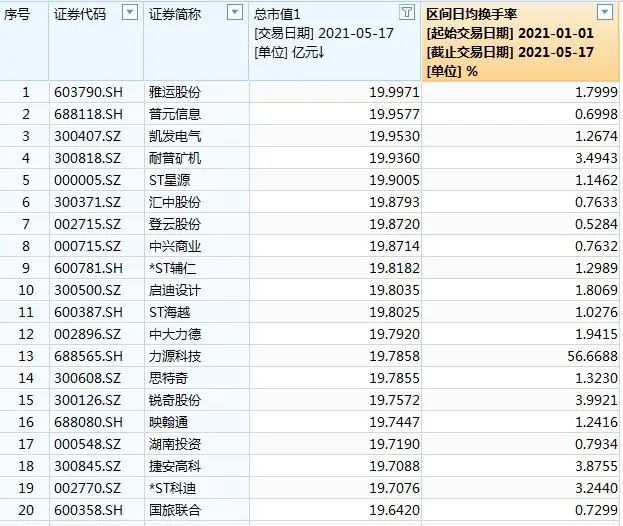Open the 证券代码 column filter dropdown
Viewport: 623px width, 526px height.
[130, 13]
